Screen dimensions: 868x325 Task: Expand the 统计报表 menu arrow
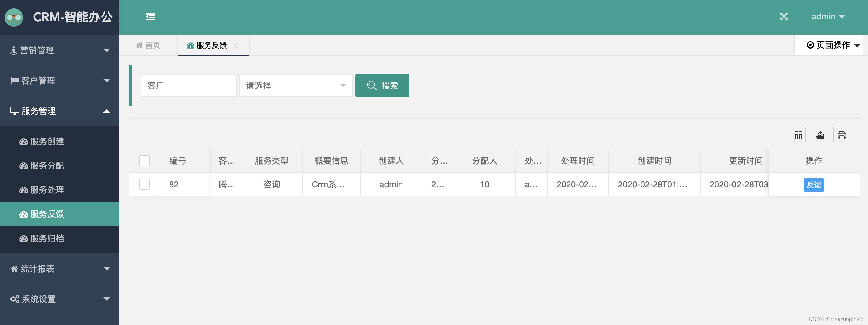point(107,268)
